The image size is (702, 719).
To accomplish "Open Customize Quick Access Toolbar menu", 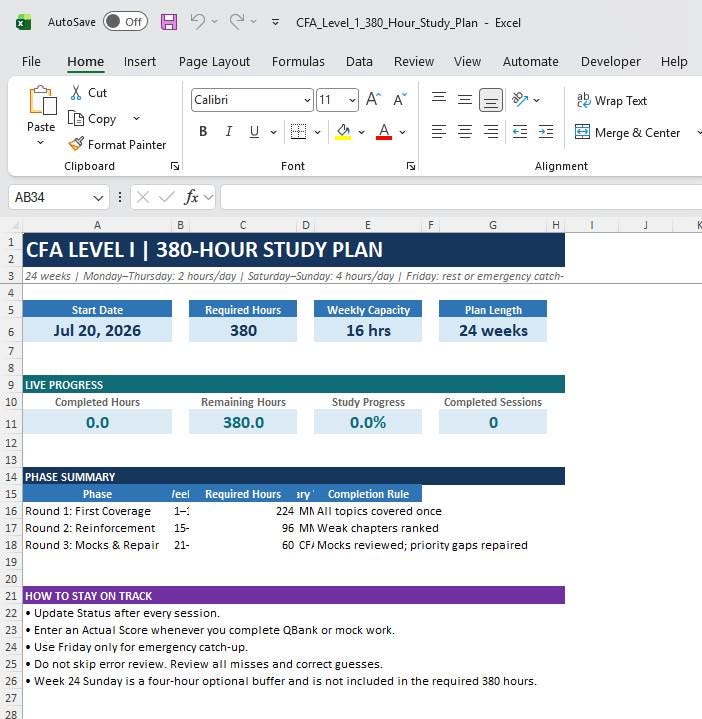I will 275,22.
